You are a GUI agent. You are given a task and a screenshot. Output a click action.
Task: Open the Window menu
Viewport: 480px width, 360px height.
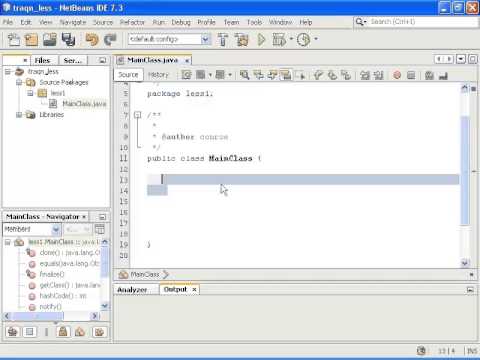pyautogui.click(x=280, y=22)
